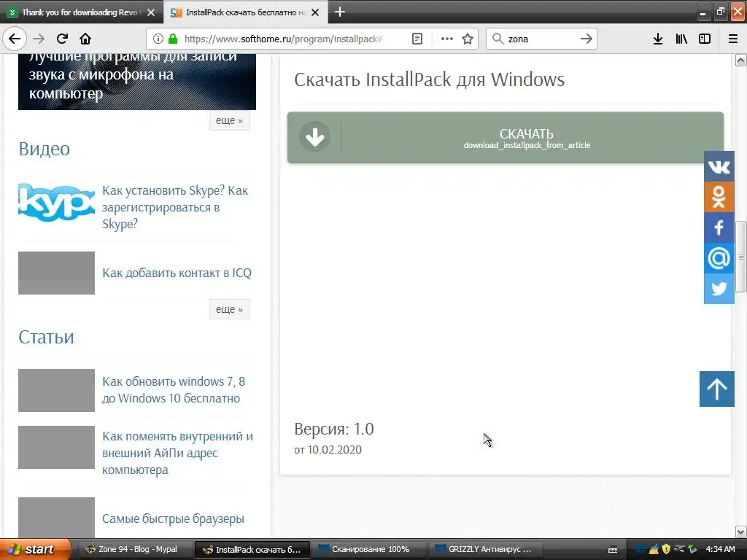Show the sidebar panel
The image size is (747, 560).
[705, 39]
